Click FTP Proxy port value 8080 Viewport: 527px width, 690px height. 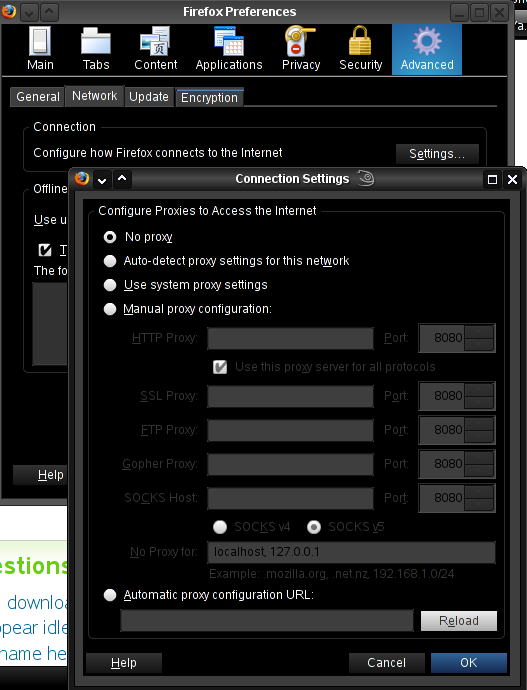pos(448,429)
